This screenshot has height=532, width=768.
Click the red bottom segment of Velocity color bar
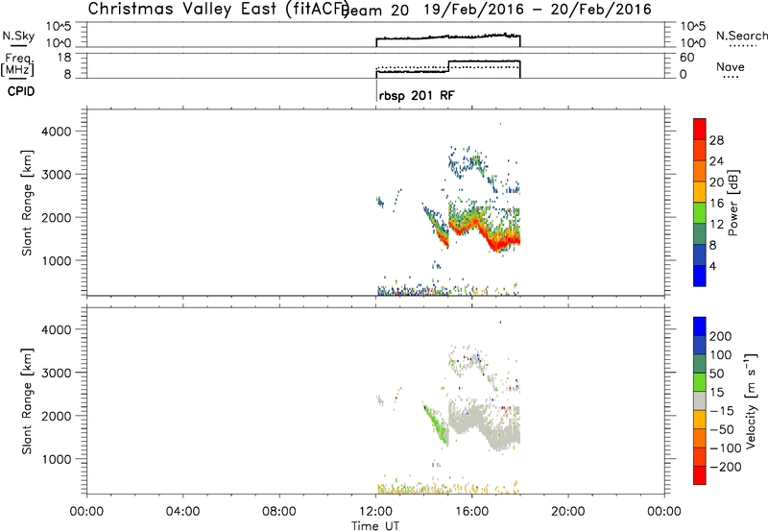700,475
